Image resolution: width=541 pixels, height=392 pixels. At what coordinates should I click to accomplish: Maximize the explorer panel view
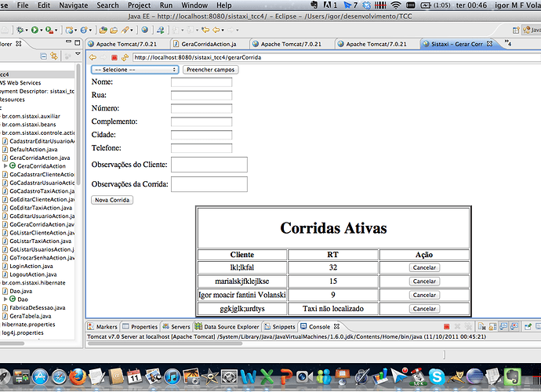click(x=78, y=43)
